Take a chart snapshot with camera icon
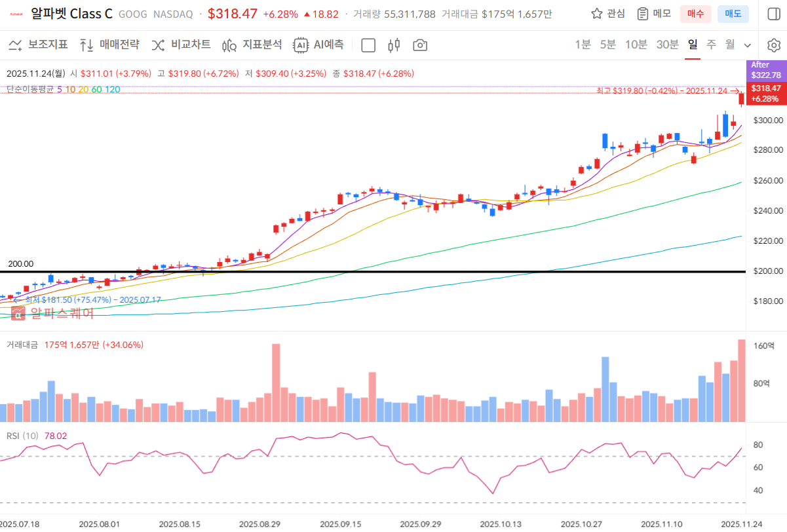 420,45
